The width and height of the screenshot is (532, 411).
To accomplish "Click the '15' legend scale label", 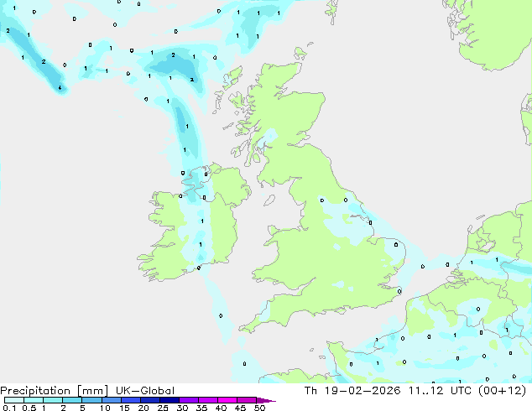I will [124, 408].
